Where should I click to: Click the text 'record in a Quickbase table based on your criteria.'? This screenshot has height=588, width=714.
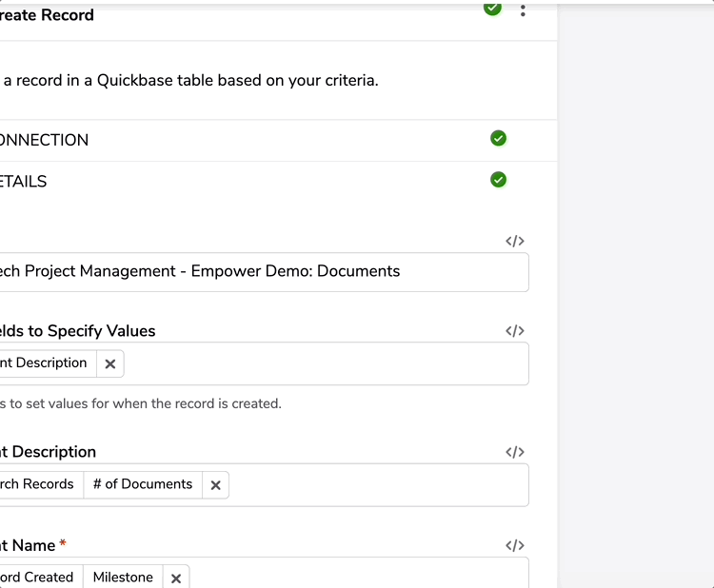coord(198,81)
